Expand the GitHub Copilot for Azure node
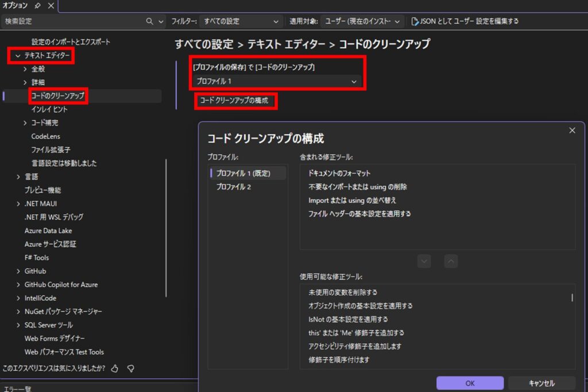 [18, 285]
